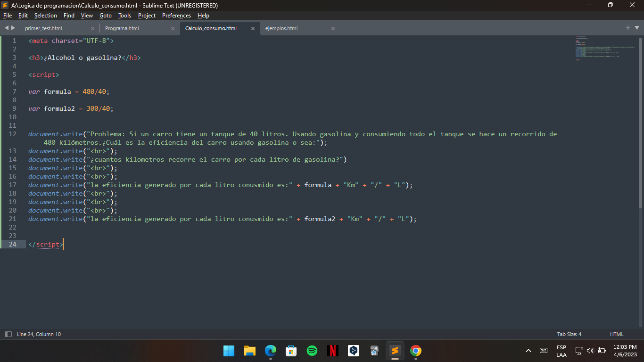Screen dimensions: 644x362
Task: Switch to Programa.html tab
Action: coord(122,28)
